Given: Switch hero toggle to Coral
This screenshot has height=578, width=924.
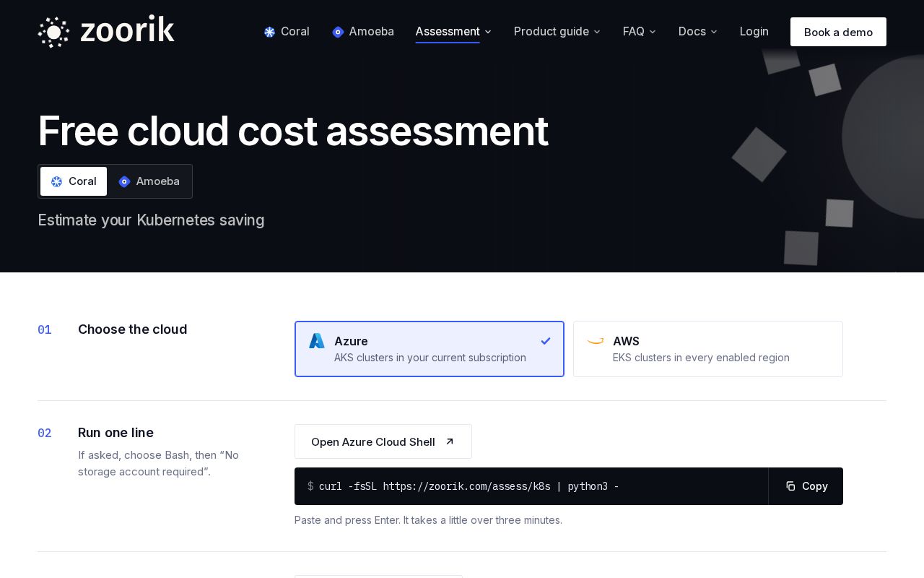Looking at the screenshot, I should coord(74,181).
